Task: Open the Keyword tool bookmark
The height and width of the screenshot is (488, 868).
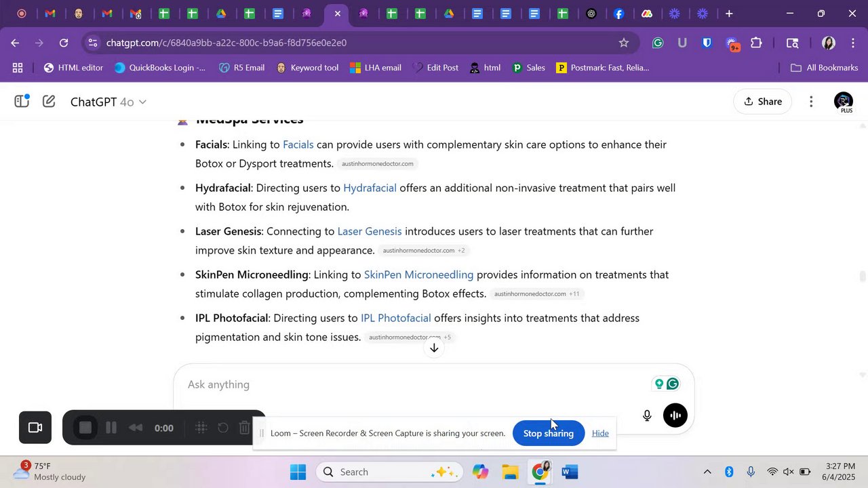Action: tap(307, 68)
